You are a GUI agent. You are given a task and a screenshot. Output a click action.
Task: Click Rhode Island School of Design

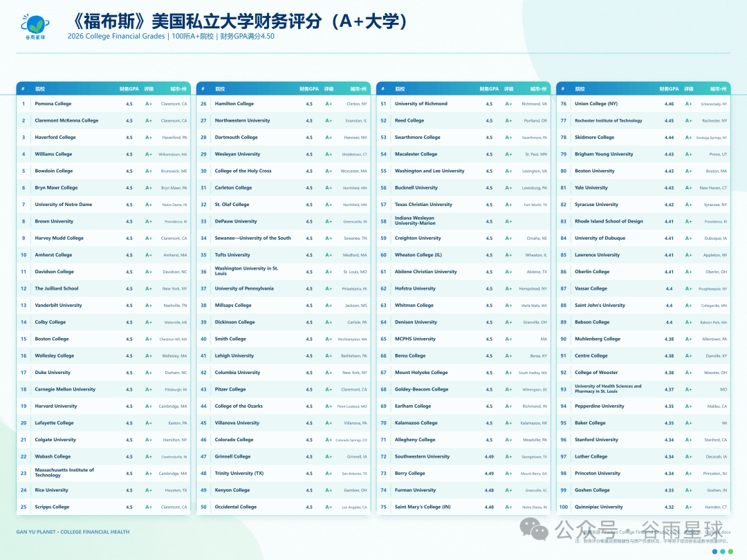point(609,221)
